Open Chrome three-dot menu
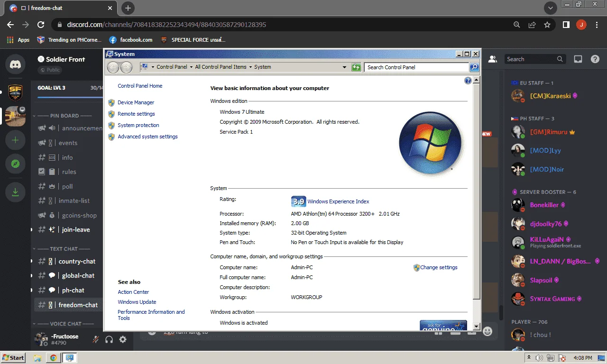607x364 pixels. 596,25
